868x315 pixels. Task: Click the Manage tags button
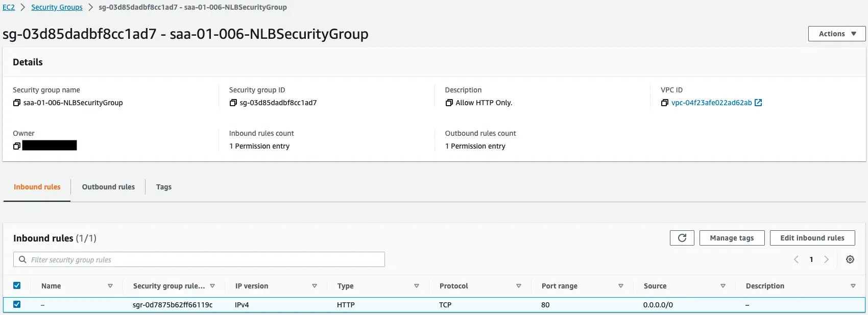pos(732,238)
